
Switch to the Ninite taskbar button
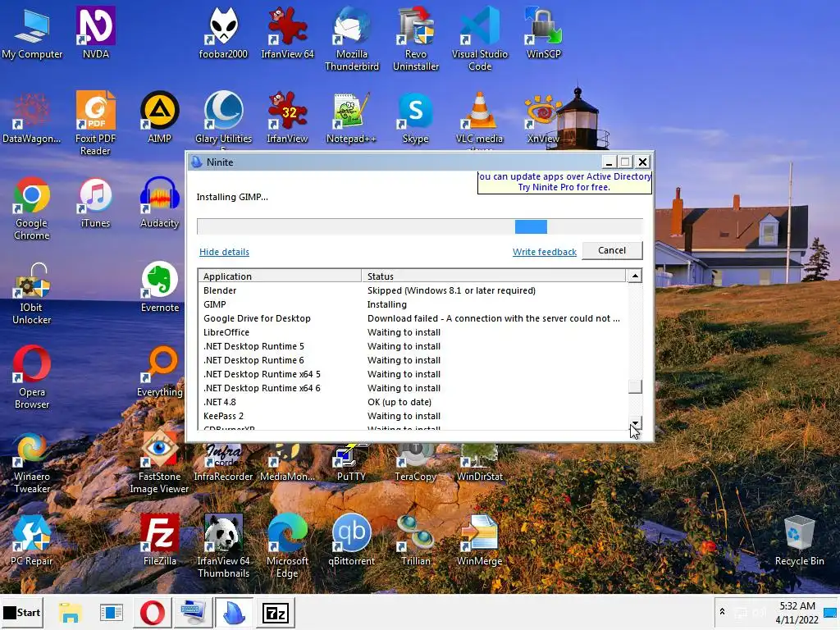pyautogui.click(x=234, y=612)
